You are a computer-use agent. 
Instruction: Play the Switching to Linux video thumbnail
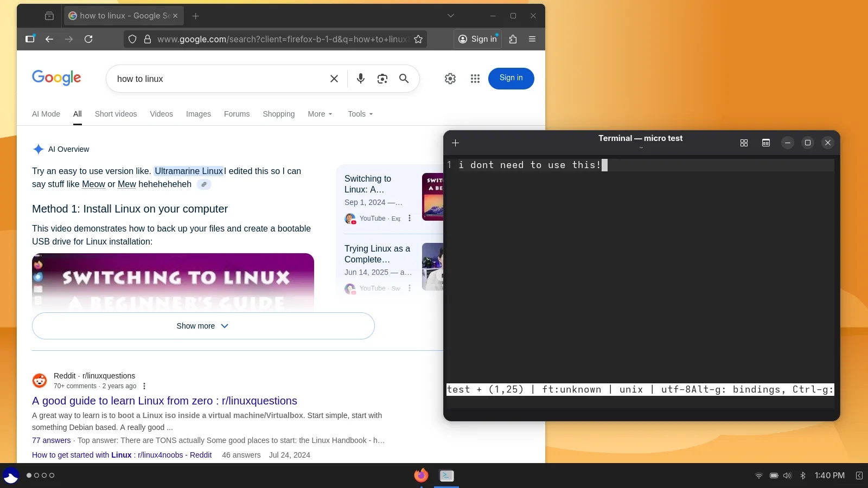173,281
